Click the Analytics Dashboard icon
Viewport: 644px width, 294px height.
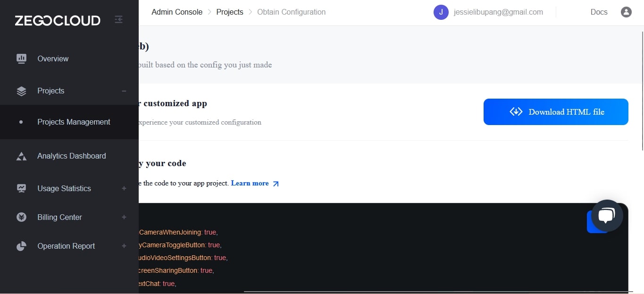click(21, 156)
